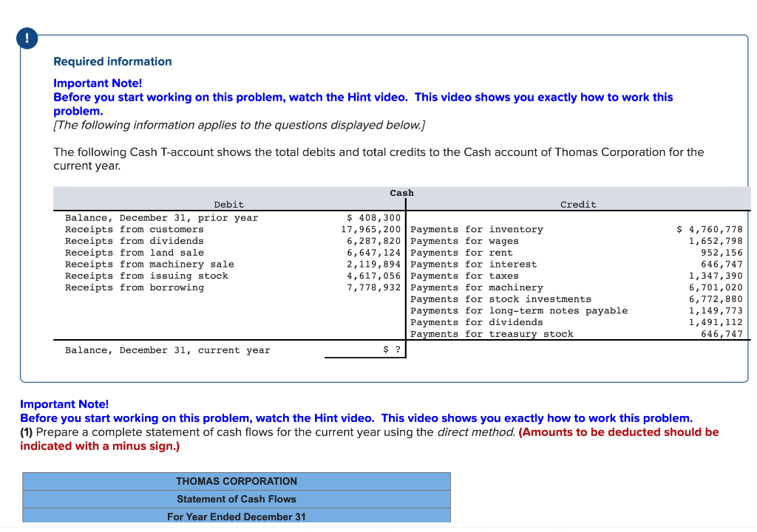Screen dimensions: 757x532
Task: Click the 1,347,390 amount
Action: (716, 276)
